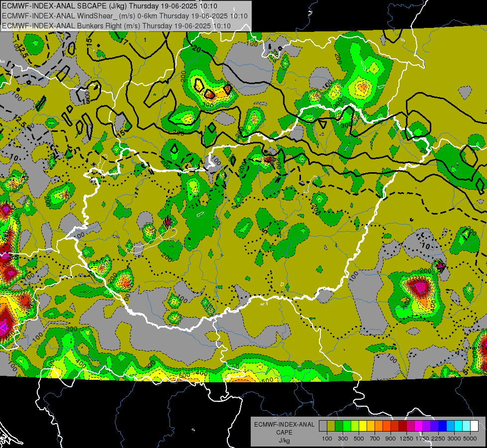The width and height of the screenshot is (487, 448).
Task: Select the indigo legend swatch
Action: click(435, 426)
